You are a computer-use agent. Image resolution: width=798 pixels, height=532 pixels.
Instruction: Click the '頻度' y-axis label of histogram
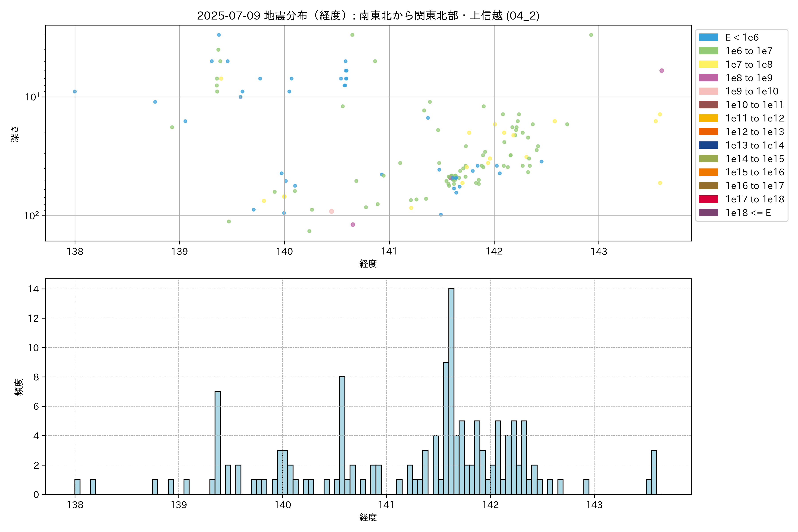(x=19, y=387)
